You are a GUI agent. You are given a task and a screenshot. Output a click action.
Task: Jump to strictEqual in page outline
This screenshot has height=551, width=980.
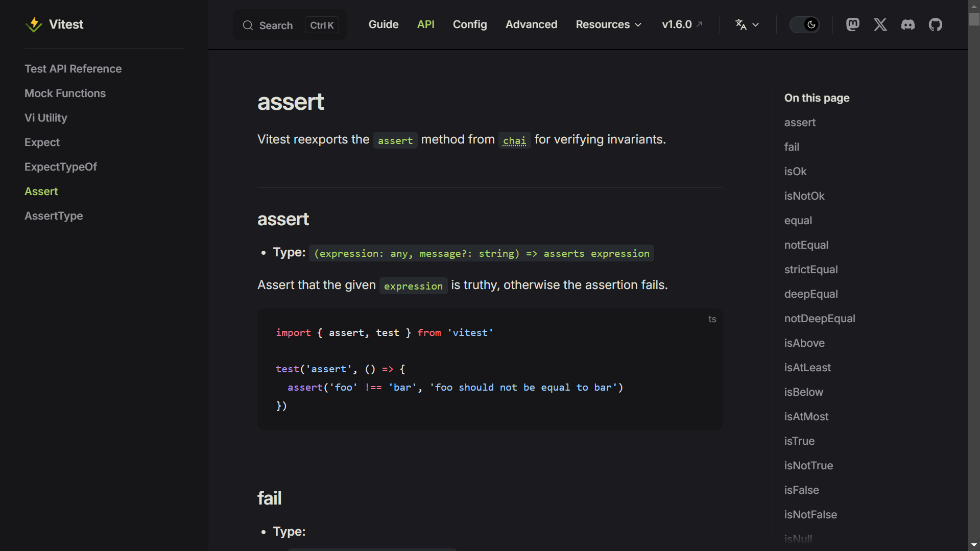[x=811, y=269]
